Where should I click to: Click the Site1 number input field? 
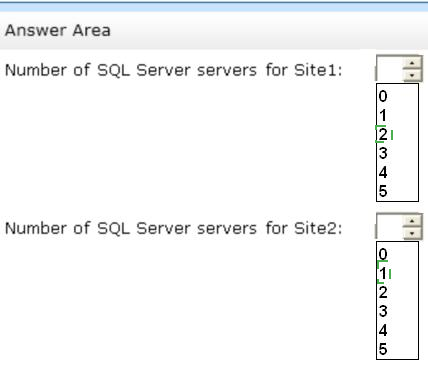(x=389, y=69)
